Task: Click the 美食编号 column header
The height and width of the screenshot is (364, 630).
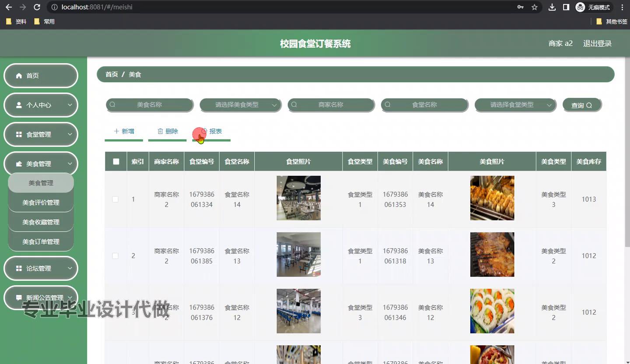Action: (395, 161)
